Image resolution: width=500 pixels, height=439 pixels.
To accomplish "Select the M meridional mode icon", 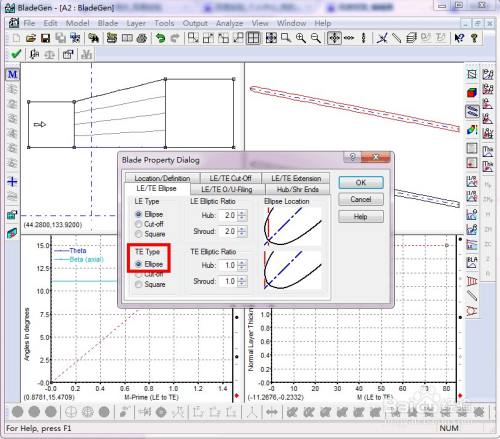I will pos(12,74).
